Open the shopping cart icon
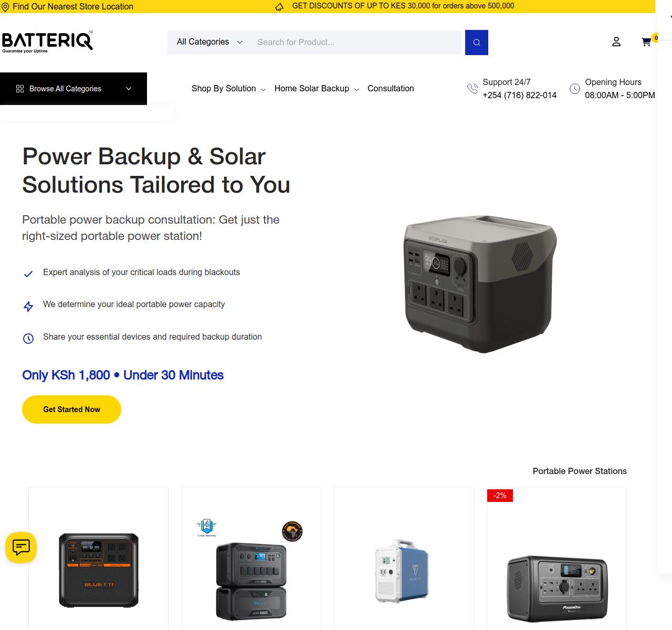The height and width of the screenshot is (630, 672). (646, 41)
